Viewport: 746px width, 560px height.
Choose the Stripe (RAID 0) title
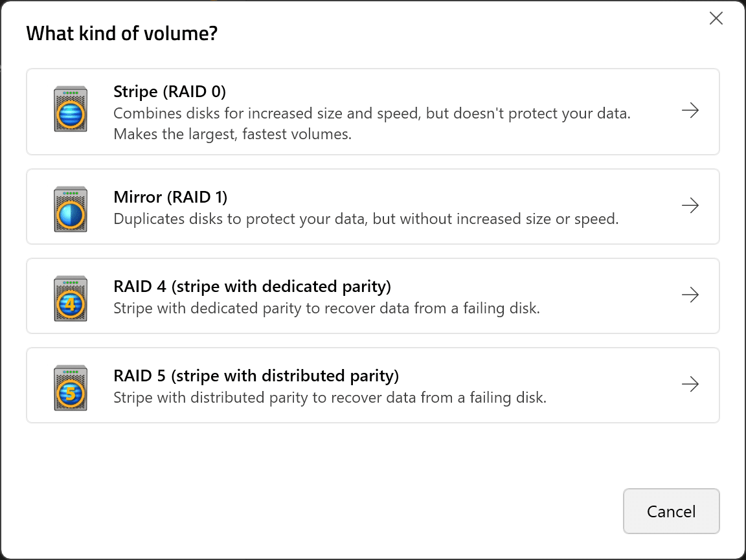[170, 91]
